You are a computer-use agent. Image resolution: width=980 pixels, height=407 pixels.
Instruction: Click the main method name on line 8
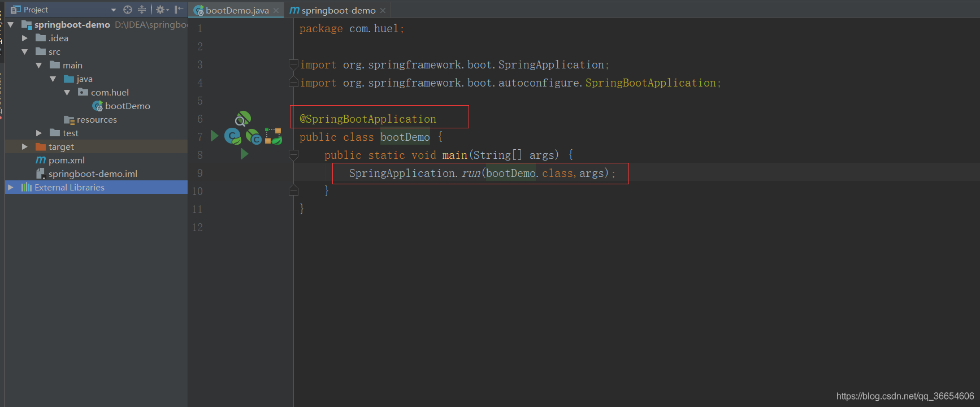[455, 155]
